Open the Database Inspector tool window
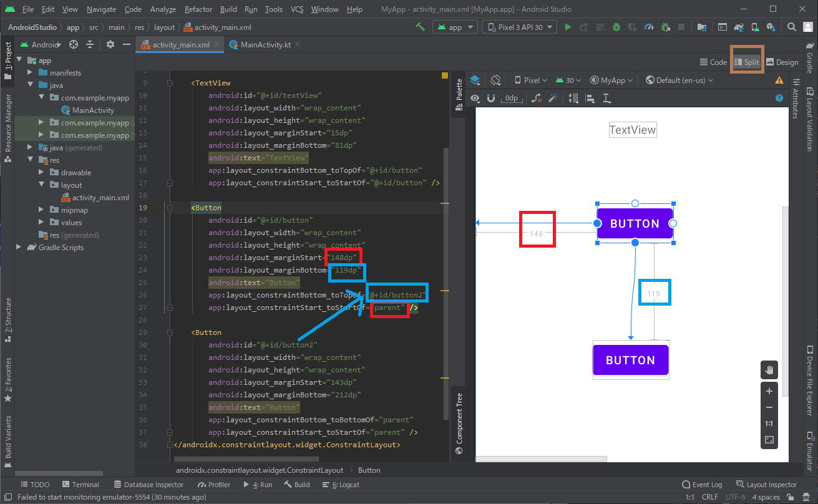 coord(149,485)
